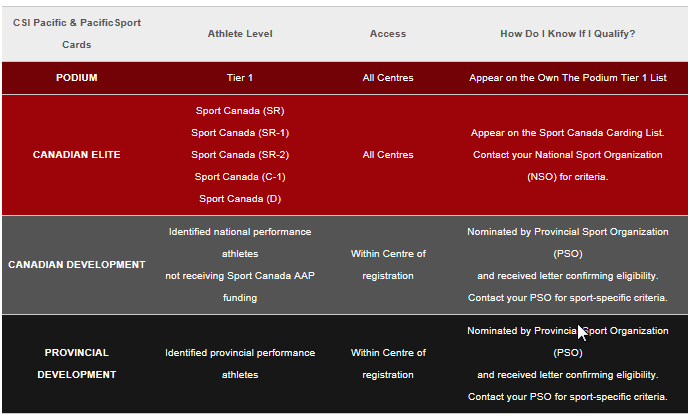Click the PODIUM card label
The height and width of the screenshot is (417, 688).
click(x=76, y=78)
